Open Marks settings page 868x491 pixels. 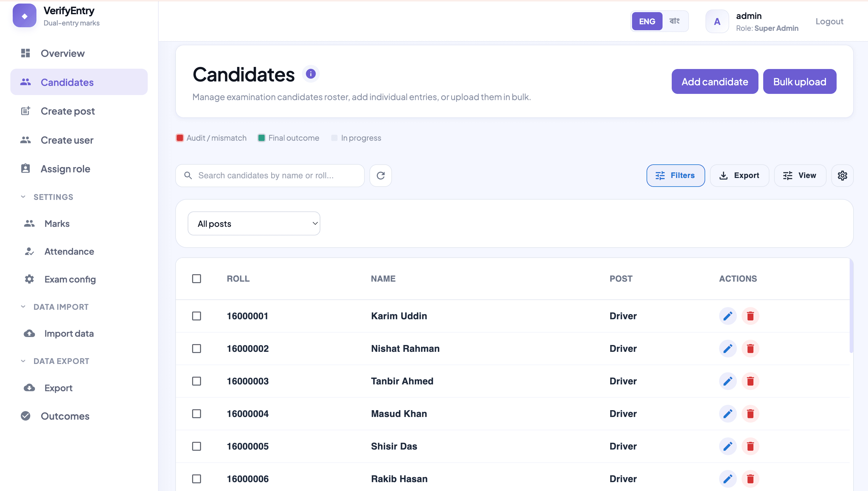pyautogui.click(x=79, y=224)
